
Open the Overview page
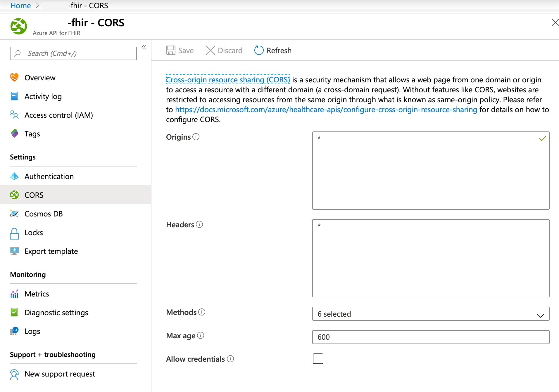coord(40,77)
